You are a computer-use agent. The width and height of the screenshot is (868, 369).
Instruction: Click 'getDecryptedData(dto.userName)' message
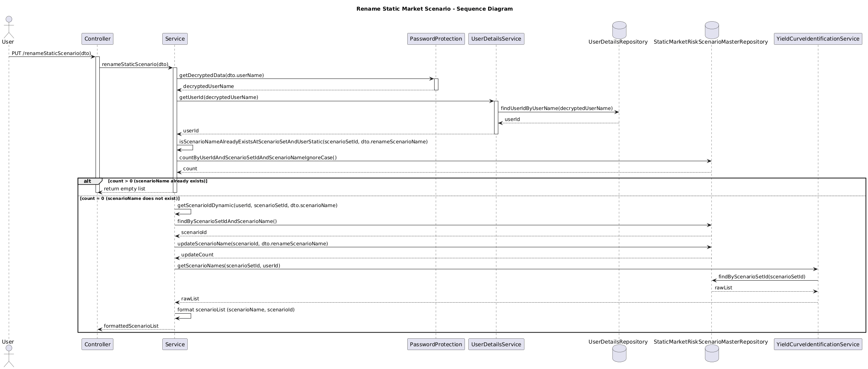pyautogui.click(x=221, y=75)
